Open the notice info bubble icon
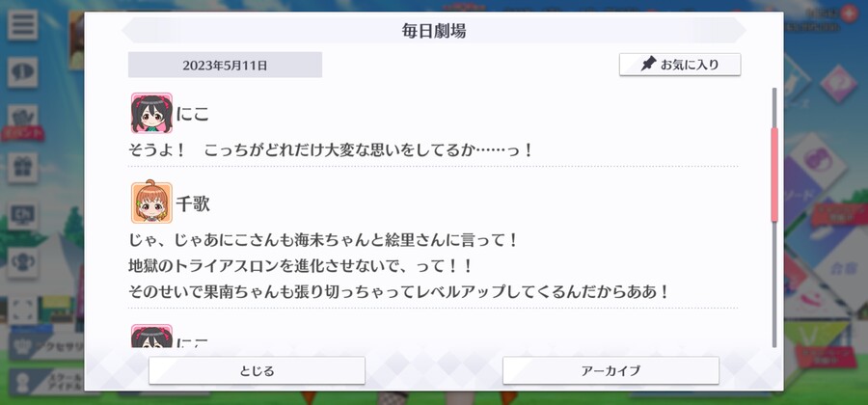Screen dimensions: 868x405 [x=23, y=72]
